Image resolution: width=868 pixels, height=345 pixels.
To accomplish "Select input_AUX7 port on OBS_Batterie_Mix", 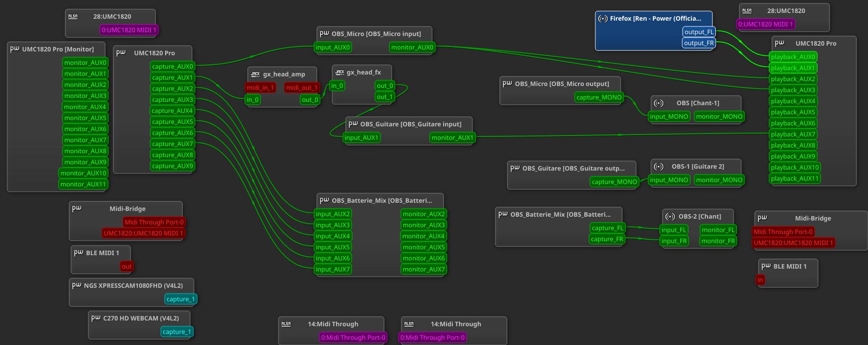I will (333, 269).
